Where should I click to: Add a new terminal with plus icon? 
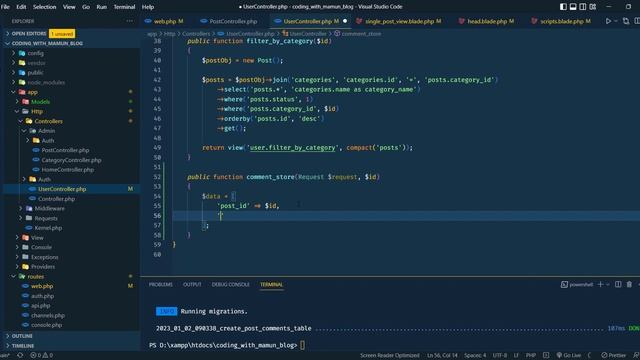click(x=600, y=284)
